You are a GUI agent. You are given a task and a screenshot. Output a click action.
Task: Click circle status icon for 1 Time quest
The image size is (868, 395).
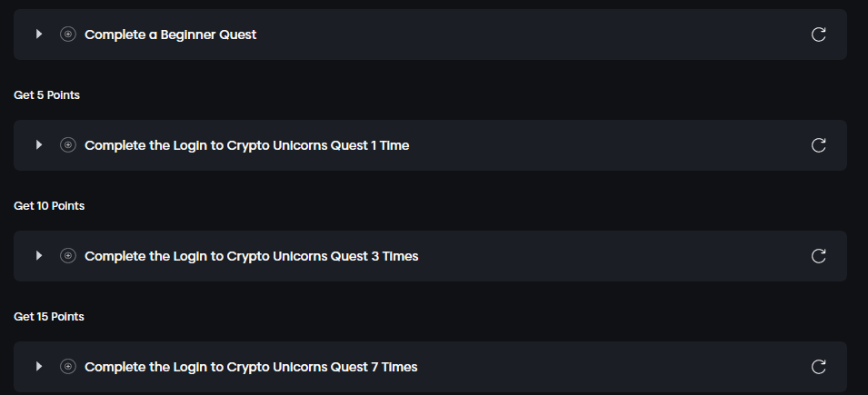pos(68,145)
